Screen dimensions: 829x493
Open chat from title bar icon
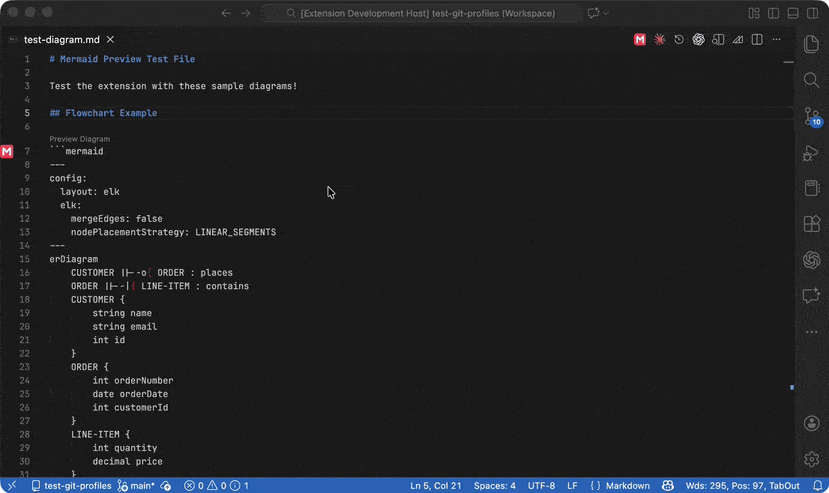(x=593, y=13)
